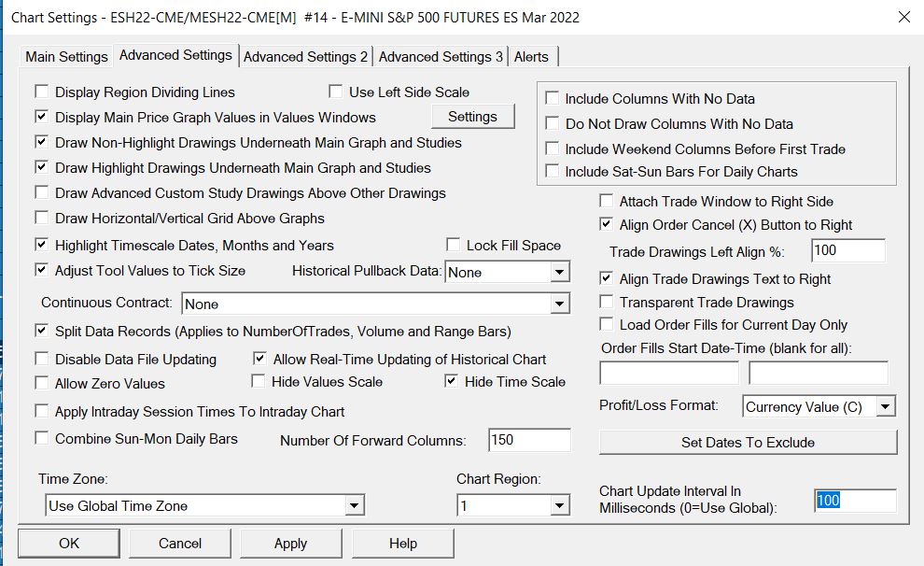Check Allow Zero Values
This screenshot has width=924, height=566.
coord(42,383)
